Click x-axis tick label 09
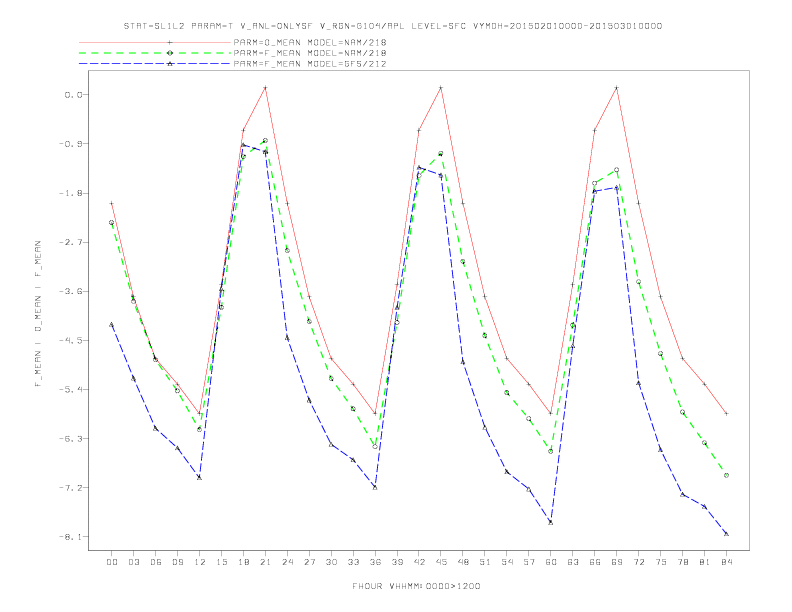Screen dimensions: 792x612 pyautogui.click(x=177, y=562)
